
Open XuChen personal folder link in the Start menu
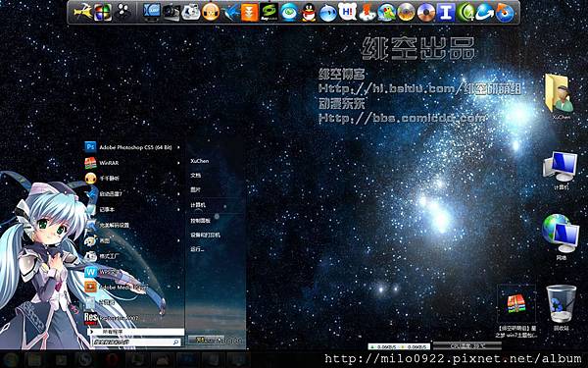tap(200, 161)
